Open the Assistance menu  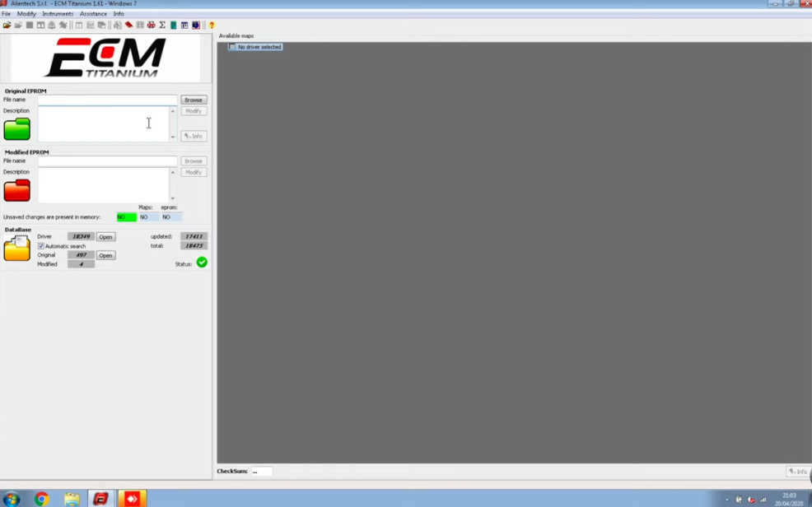click(93, 14)
